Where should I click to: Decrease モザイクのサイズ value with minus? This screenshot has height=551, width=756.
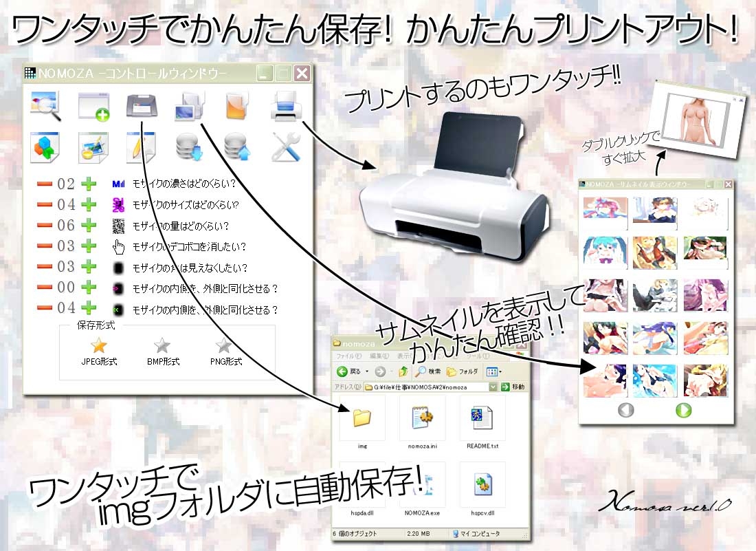(x=45, y=204)
